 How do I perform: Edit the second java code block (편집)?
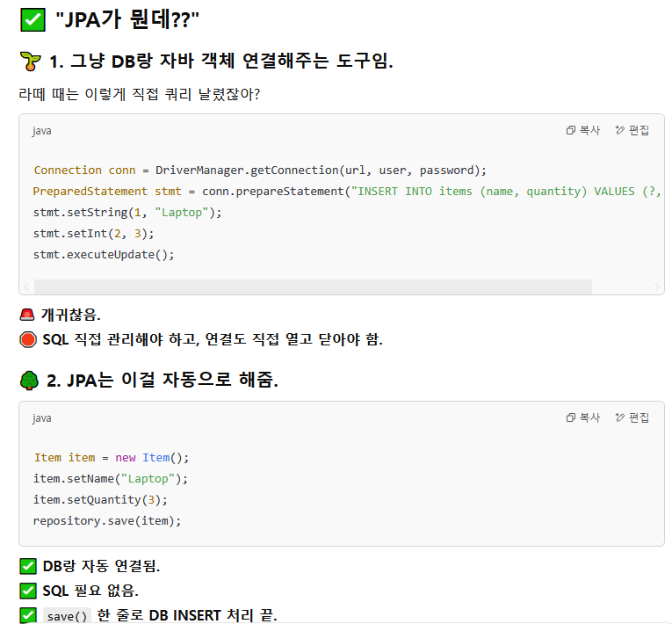(x=632, y=417)
